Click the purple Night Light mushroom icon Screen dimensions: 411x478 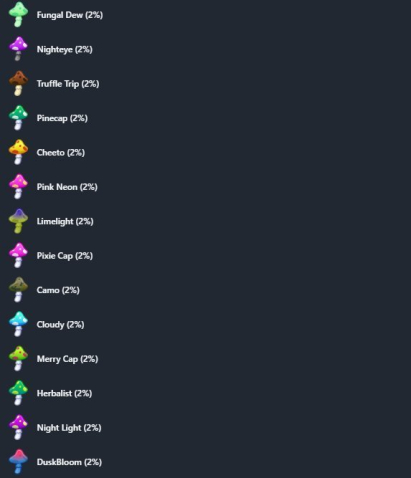(18, 427)
